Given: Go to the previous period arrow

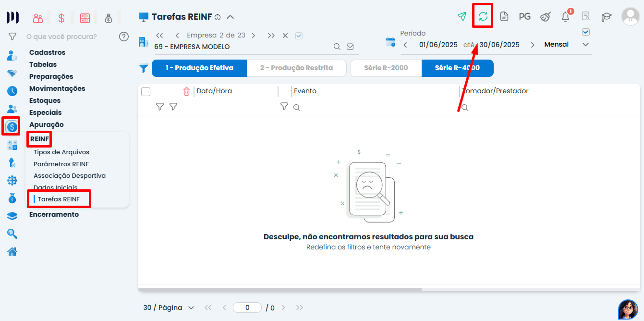Looking at the screenshot, I should coord(405,45).
